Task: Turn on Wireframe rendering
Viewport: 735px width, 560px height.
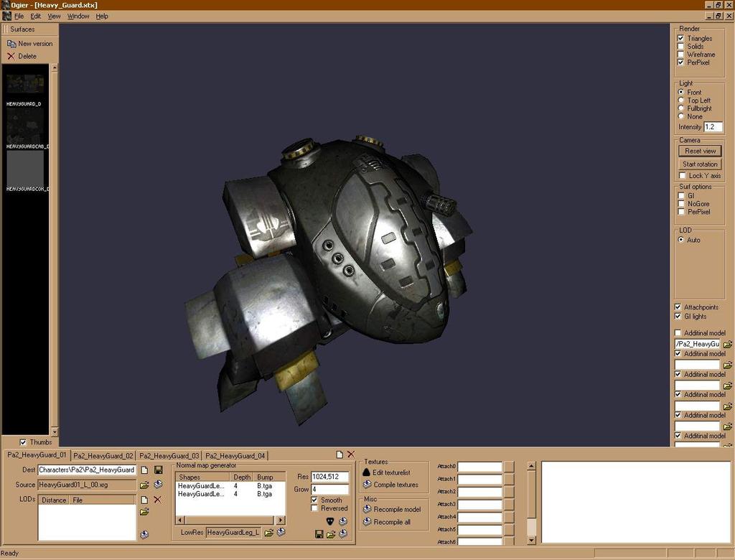Action: pos(680,55)
